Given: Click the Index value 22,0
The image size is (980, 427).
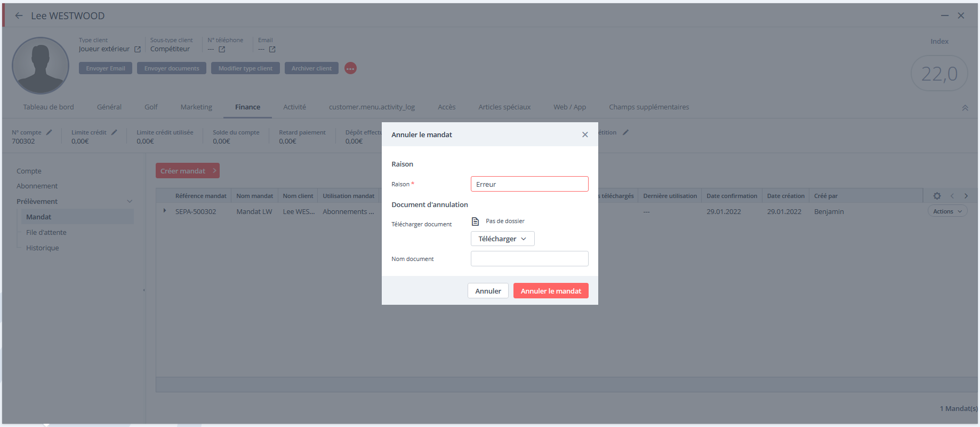Looking at the screenshot, I should coord(939,73).
